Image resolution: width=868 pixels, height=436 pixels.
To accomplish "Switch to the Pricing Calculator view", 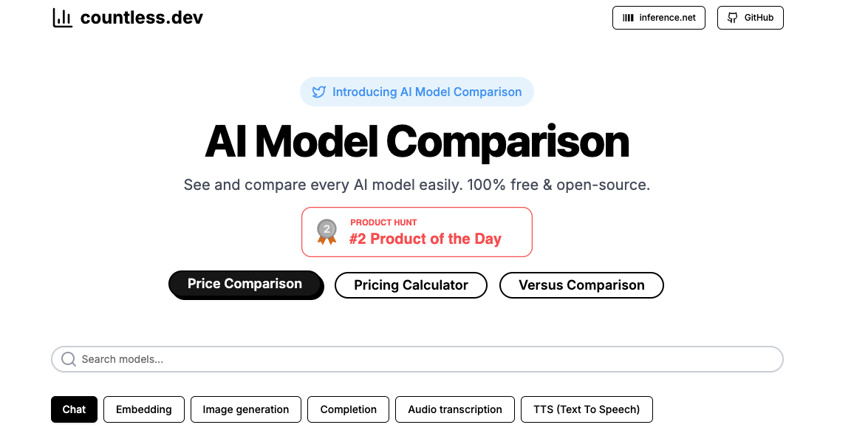I will pyautogui.click(x=411, y=285).
